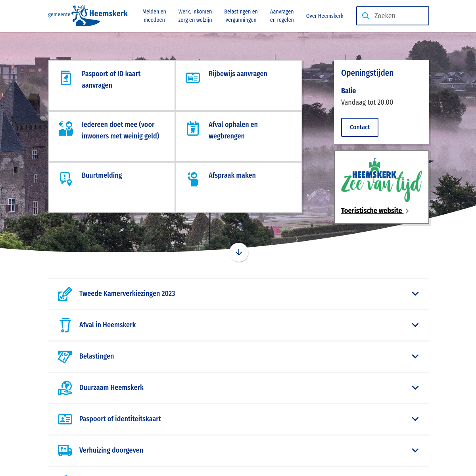Open the Toeristische website link
Screen dimensions: 476x476
point(372,211)
